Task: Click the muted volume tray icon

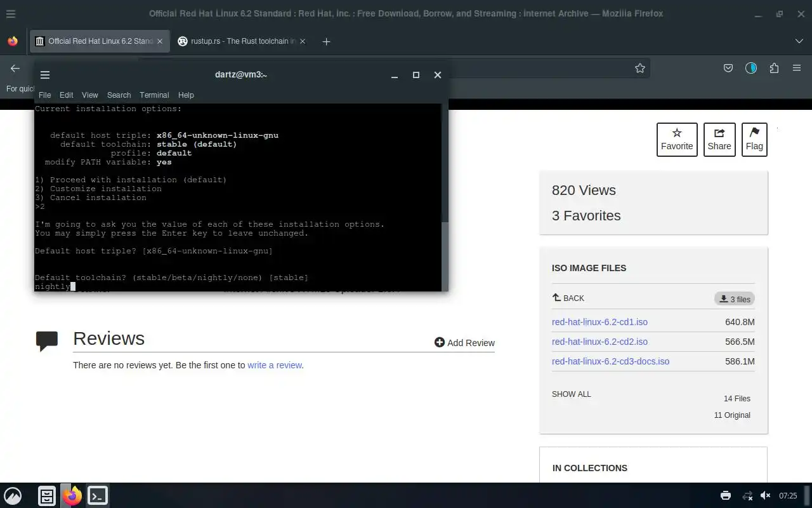Action: tap(766, 496)
